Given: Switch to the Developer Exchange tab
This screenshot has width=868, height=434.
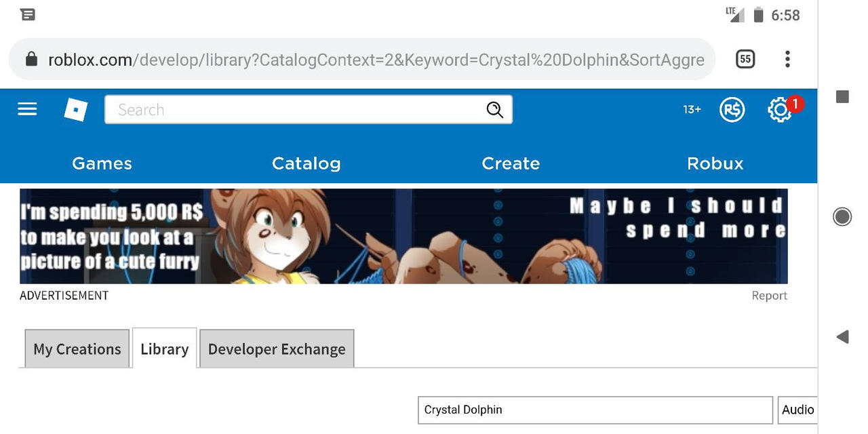Looking at the screenshot, I should click(277, 349).
